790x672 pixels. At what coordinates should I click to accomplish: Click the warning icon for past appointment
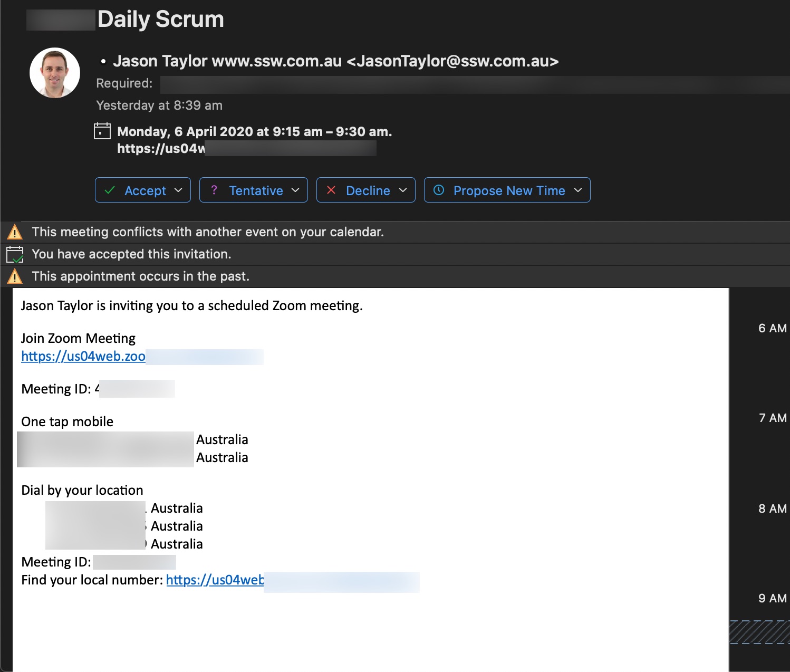[x=15, y=276]
